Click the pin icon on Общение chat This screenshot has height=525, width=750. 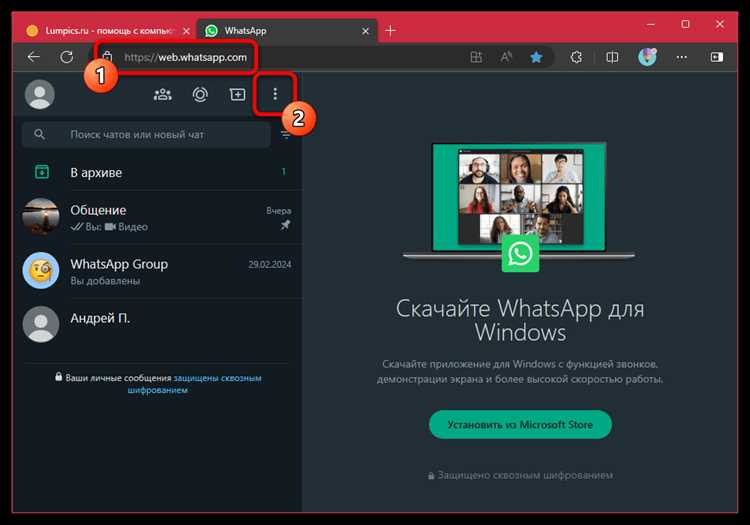(286, 225)
